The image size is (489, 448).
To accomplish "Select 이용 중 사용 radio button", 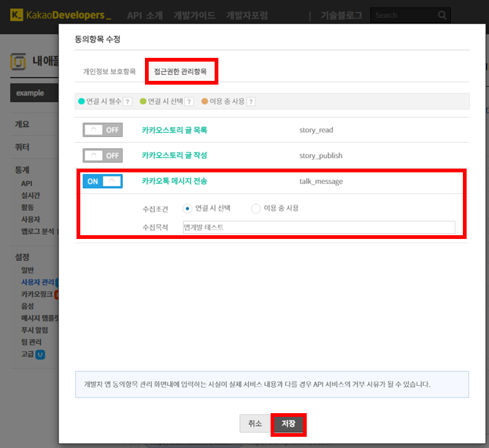I will click(256, 208).
